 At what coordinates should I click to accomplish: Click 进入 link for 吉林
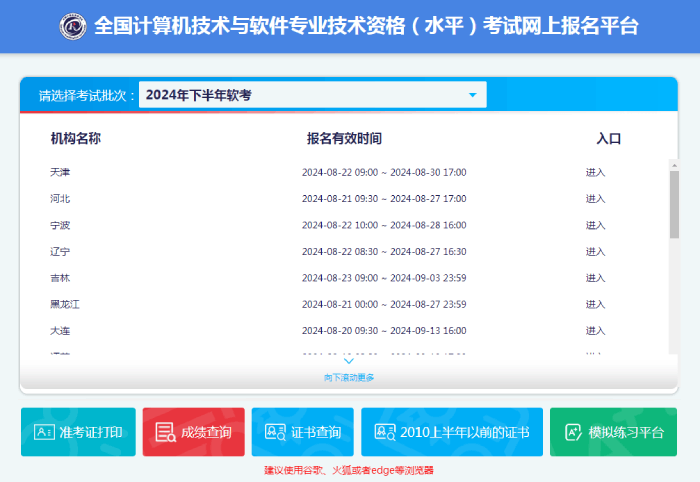pyautogui.click(x=595, y=278)
